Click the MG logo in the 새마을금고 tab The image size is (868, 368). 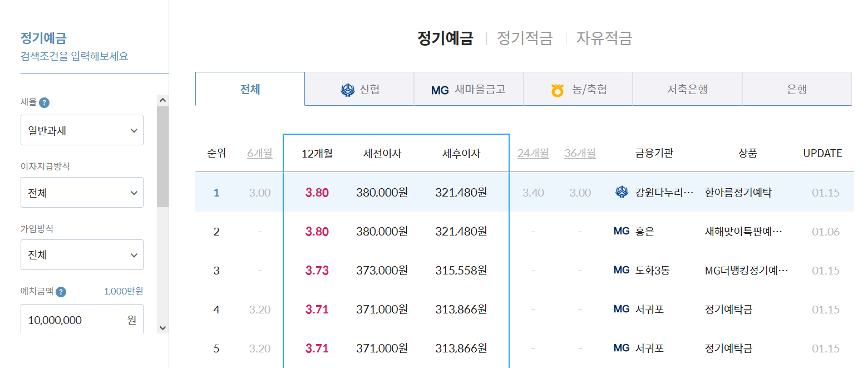(440, 90)
